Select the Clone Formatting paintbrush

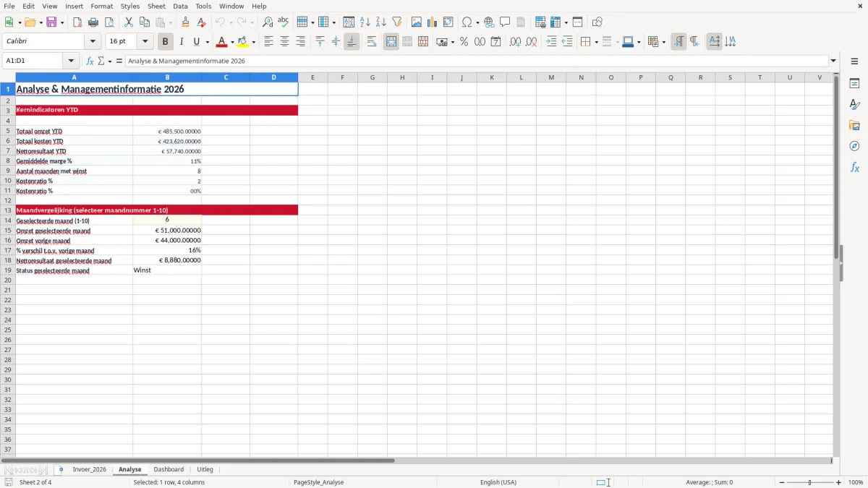pos(185,22)
